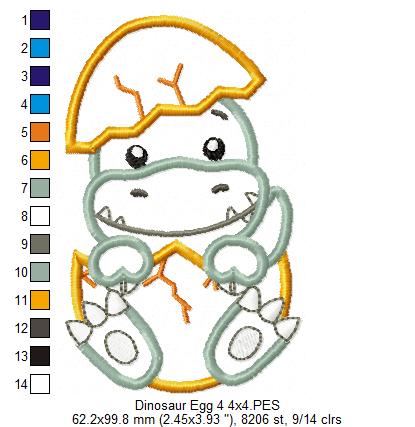The height and width of the screenshot is (427, 415).
Task: Select color swatch 3 dark navy
Action: tap(40, 76)
